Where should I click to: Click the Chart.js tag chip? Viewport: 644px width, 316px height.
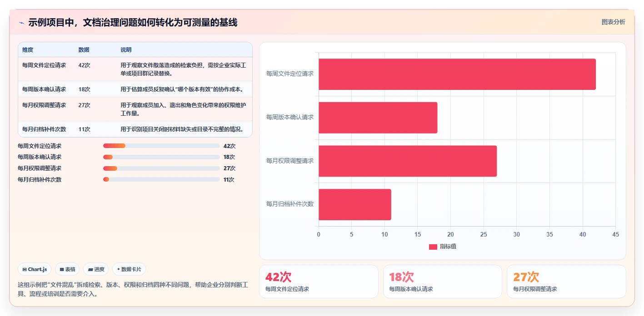click(35, 269)
